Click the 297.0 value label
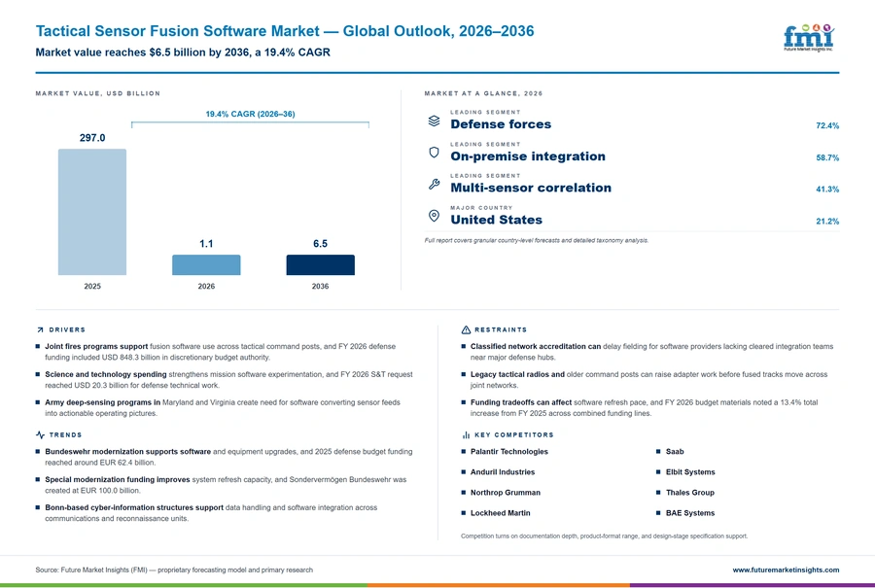The width and height of the screenshot is (875, 588). tap(92, 138)
